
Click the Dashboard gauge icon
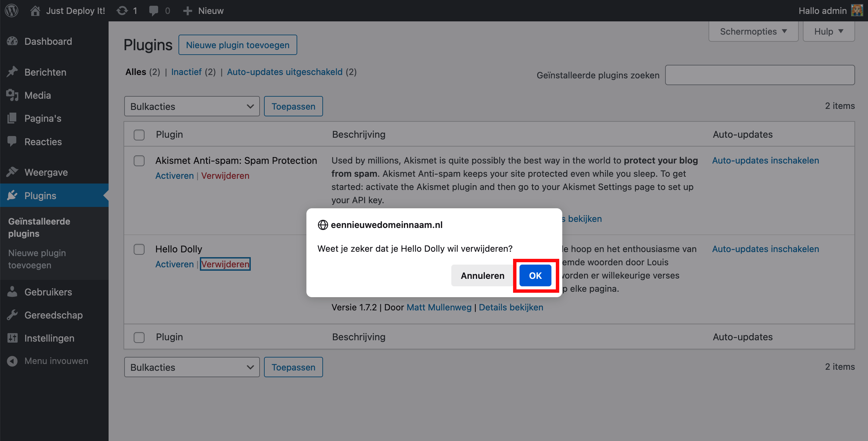coord(13,41)
